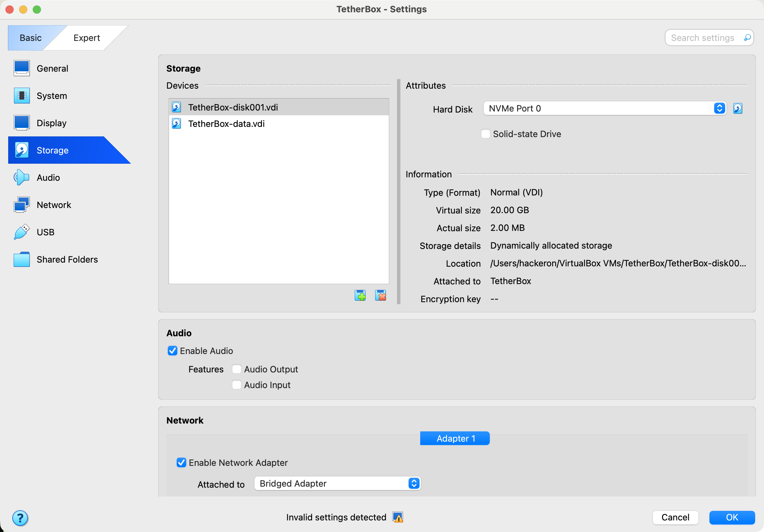Screen dimensions: 764x532
Task: Click the Audio label in sidebar
Action: 48,178
